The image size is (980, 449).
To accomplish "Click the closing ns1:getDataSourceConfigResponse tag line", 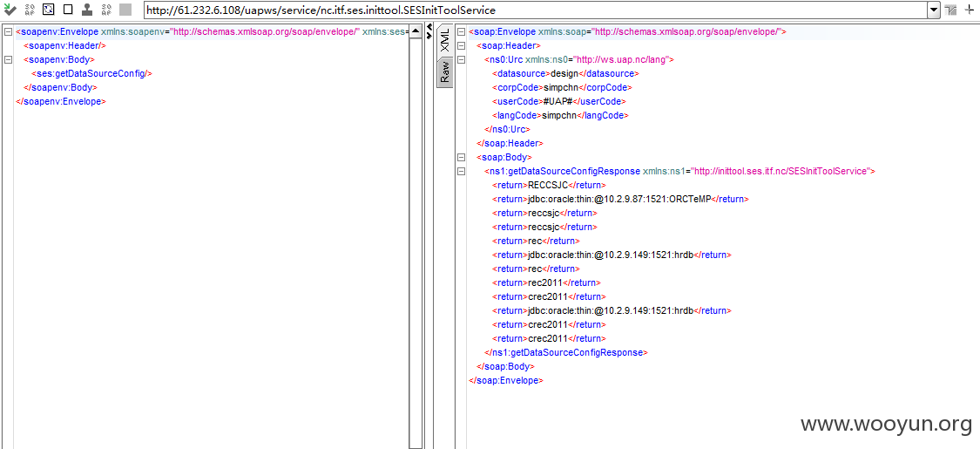I will (565, 353).
